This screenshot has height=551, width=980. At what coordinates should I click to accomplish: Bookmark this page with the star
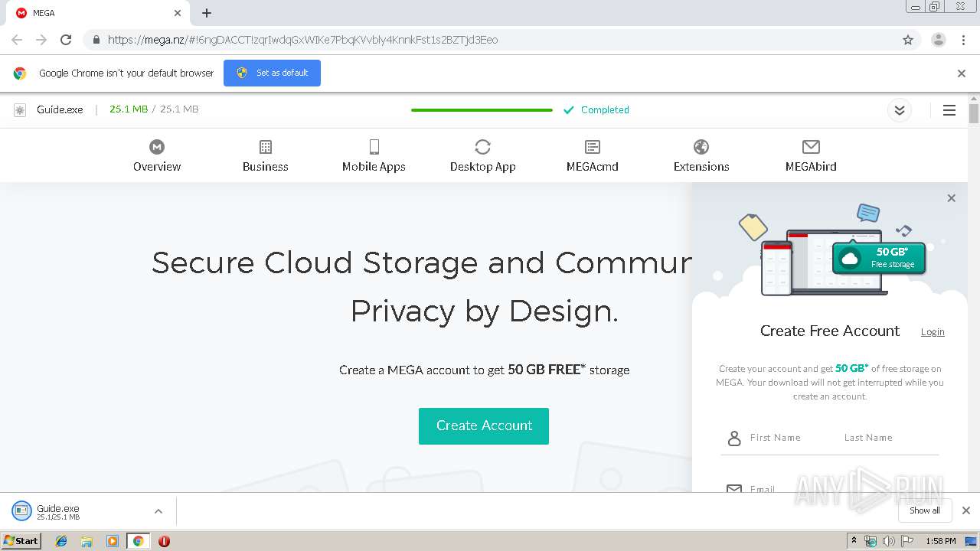click(x=908, y=40)
